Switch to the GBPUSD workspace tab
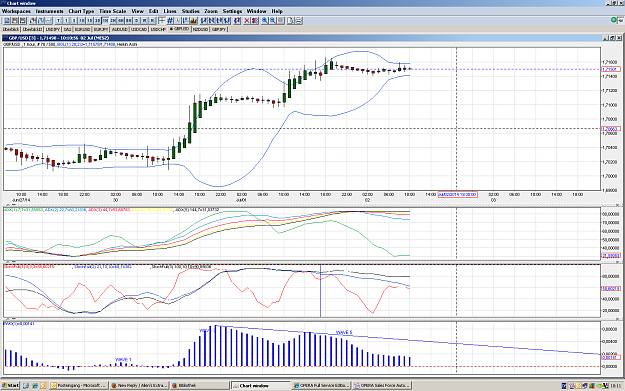The height and width of the screenshot is (391, 625). pos(179,29)
